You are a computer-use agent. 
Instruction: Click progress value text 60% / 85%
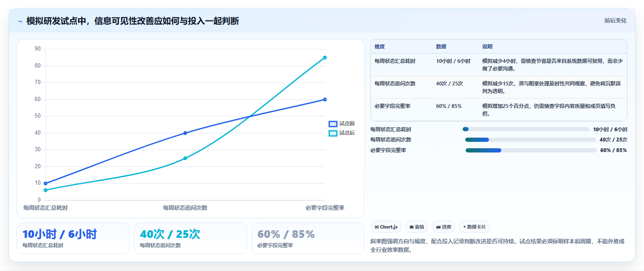pos(613,150)
